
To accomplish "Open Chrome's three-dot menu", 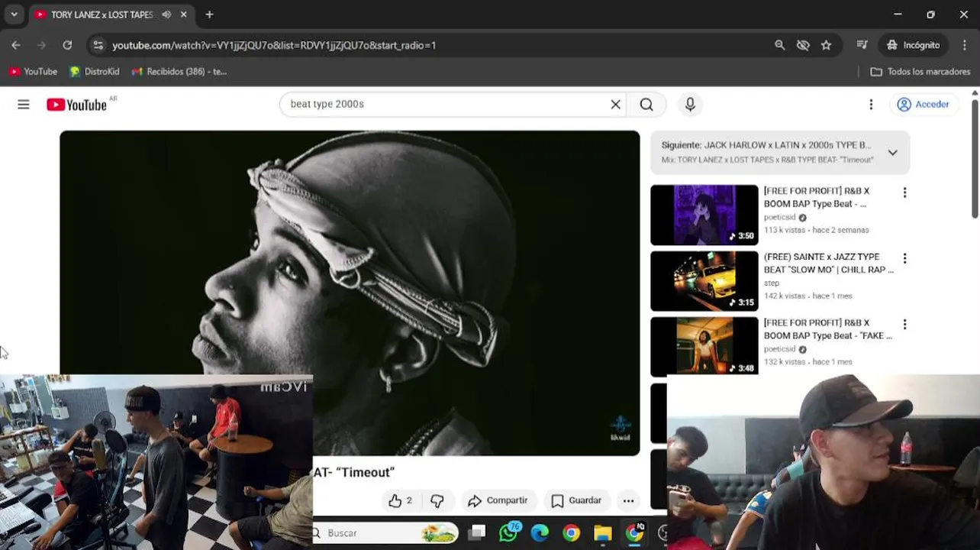I will pos(965,45).
